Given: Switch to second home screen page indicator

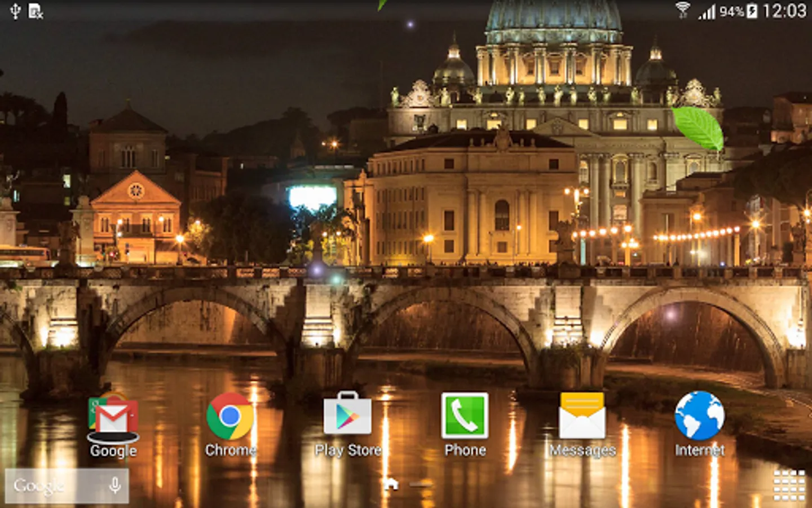Looking at the screenshot, I should 421,484.
